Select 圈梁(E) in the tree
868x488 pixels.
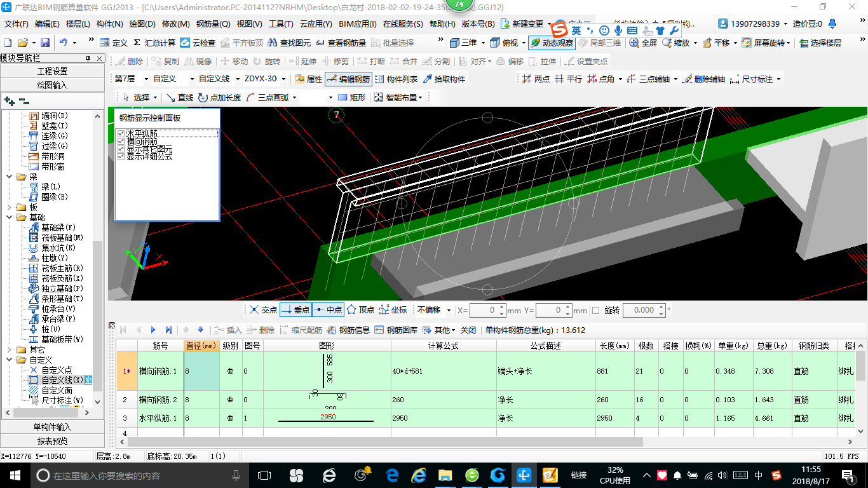click(x=55, y=197)
